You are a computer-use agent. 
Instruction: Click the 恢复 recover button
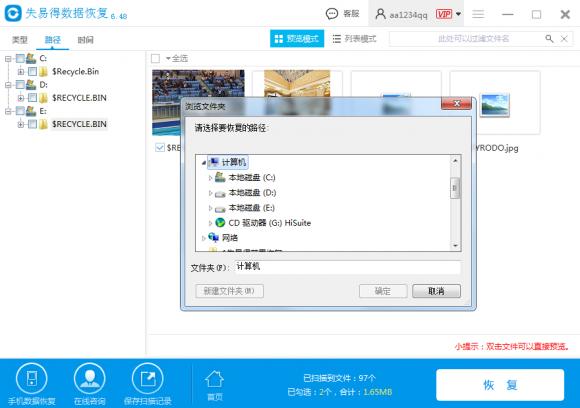point(500,385)
